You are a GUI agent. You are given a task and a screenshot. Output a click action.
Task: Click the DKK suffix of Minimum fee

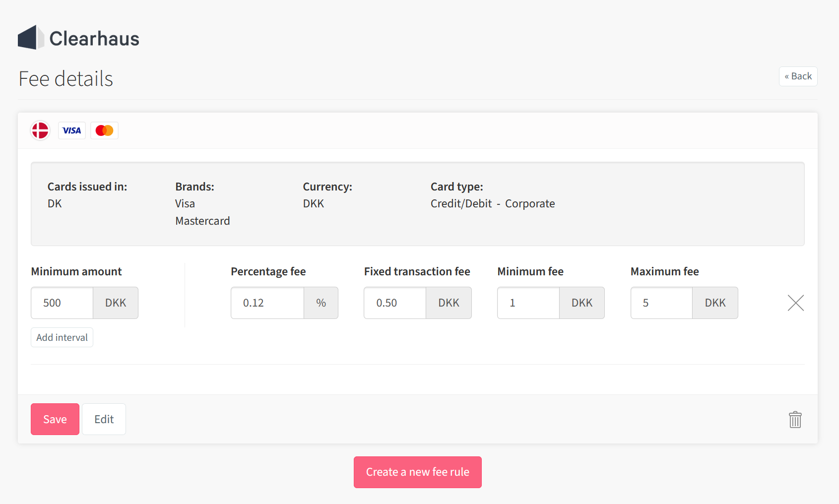[582, 303]
